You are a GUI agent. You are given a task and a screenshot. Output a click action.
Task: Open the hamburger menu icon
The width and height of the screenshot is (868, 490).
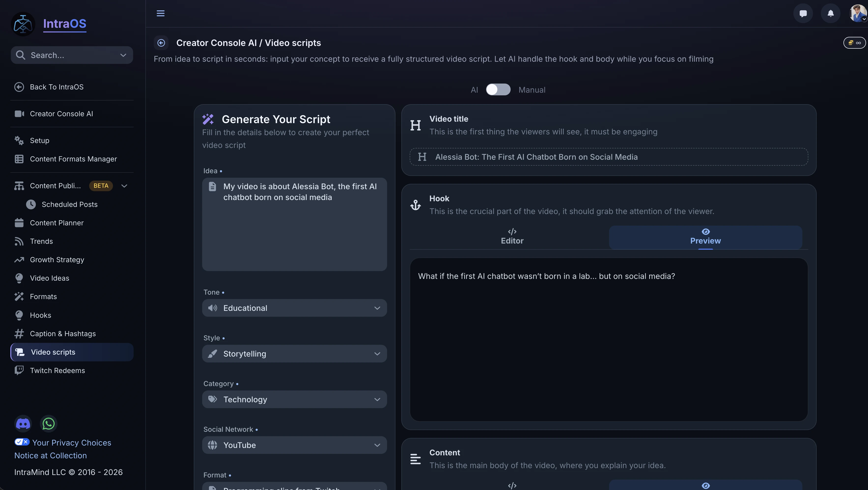coord(160,13)
